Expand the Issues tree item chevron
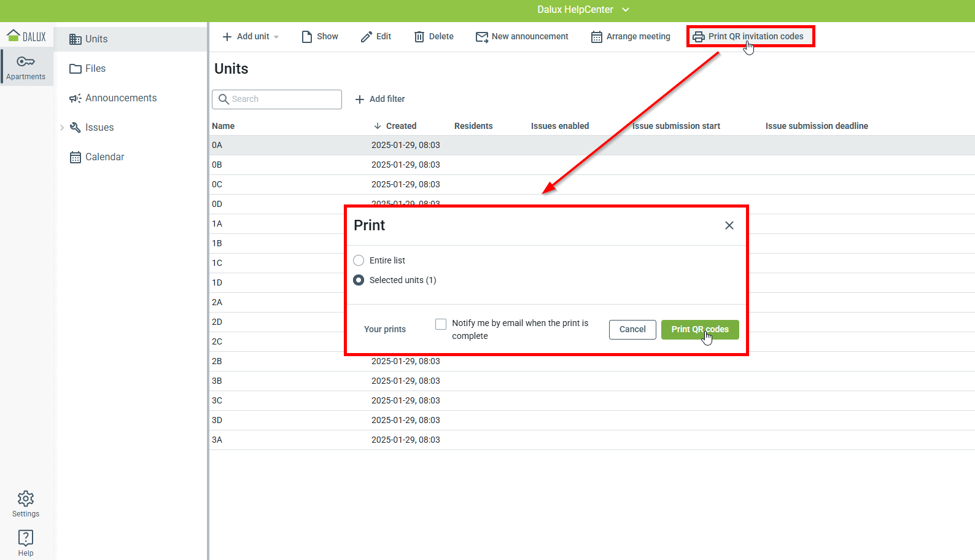975x560 pixels. coord(62,128)
